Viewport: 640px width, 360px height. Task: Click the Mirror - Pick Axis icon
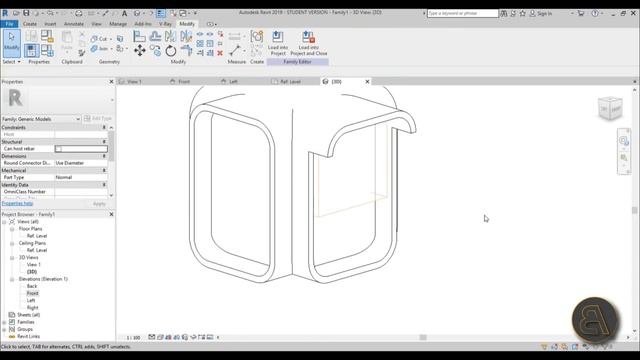point(171,36)
